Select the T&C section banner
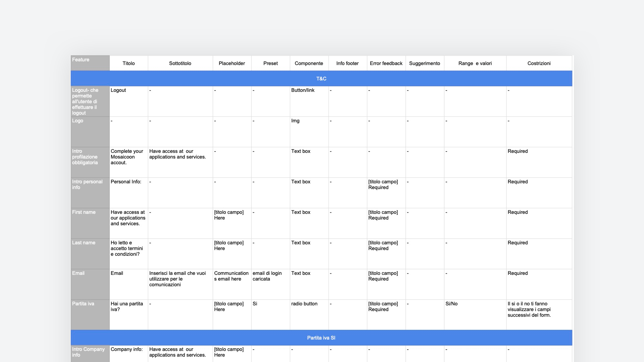 [321, 79]
